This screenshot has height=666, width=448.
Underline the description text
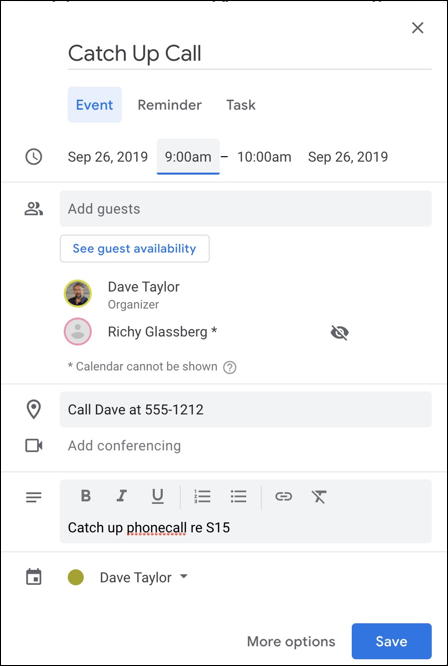(158, 496)
